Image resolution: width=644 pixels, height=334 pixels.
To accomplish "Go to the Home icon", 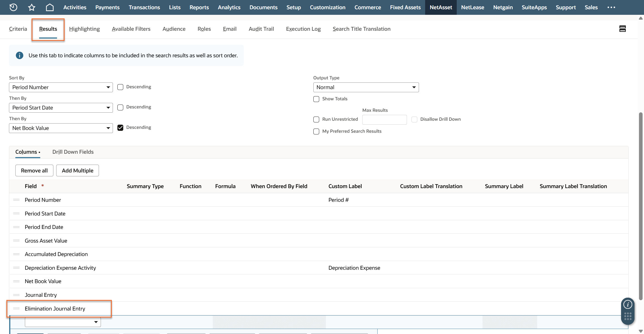I will [50, 7].
